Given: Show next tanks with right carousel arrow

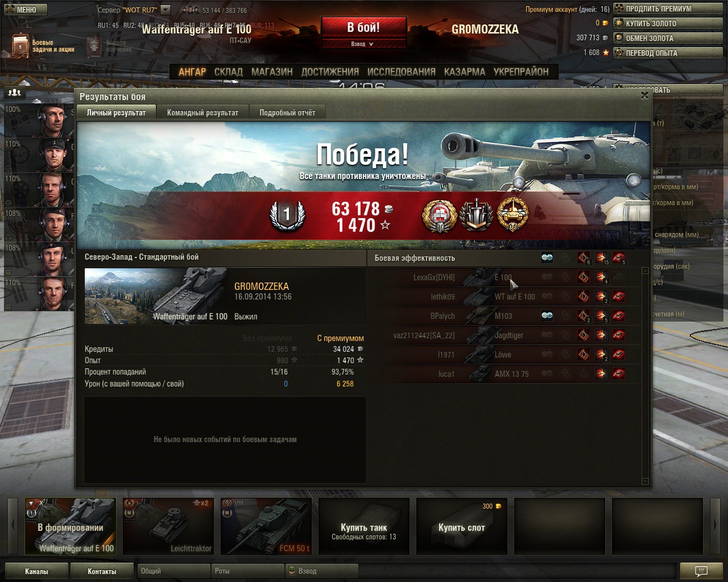Looking at the screenshot, I should pyautogui.click(x=715, y=526).
